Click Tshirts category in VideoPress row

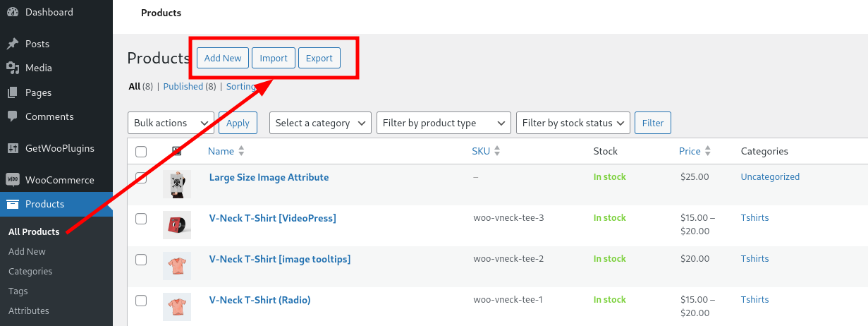pos(754,218)
